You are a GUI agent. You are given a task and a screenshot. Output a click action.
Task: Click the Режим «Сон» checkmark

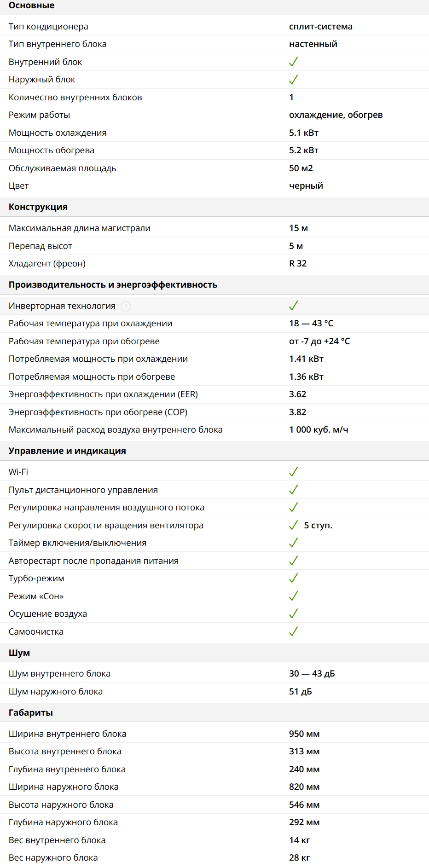pyautogui.click(x=293, y=596)
